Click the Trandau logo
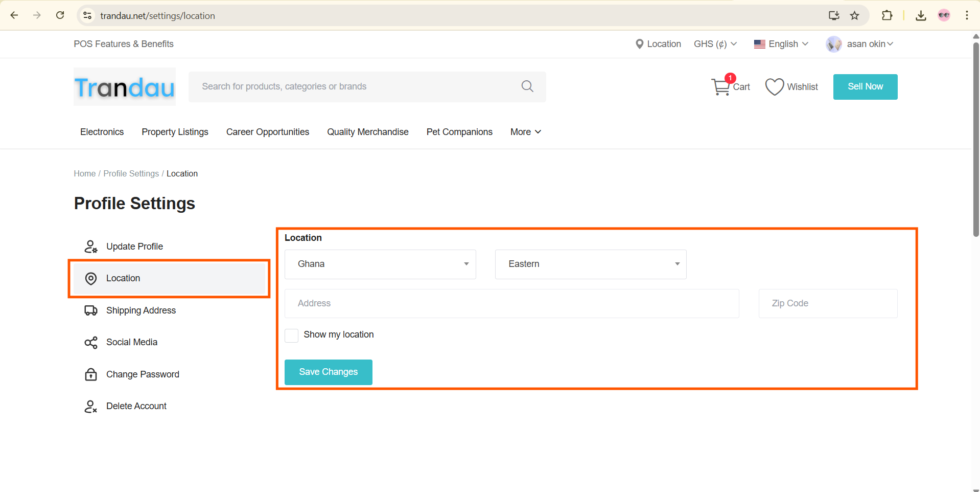980x492 pixels. pyautogui.click(x=125, y=87)
